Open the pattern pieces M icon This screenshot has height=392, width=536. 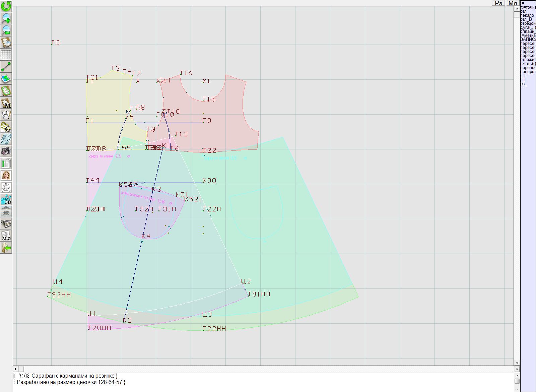click(6, 103)
